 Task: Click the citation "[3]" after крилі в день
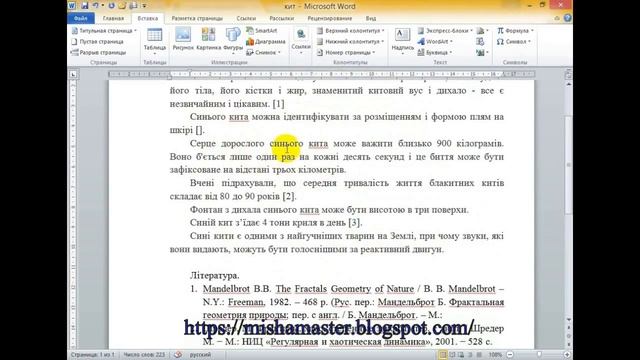(355, 223)
